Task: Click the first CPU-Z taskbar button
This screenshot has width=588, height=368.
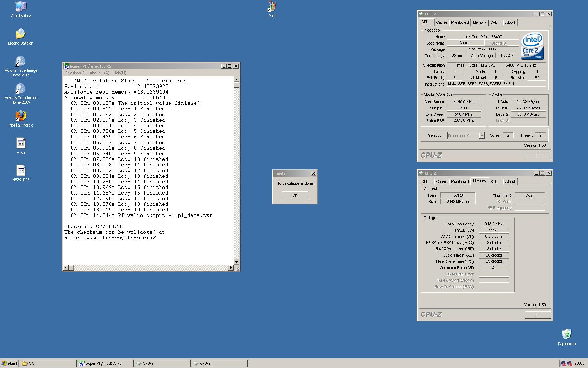Action: [x=162, y=363]
